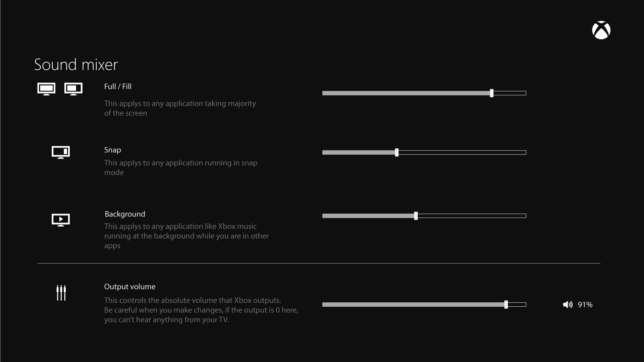Click the Snap label

point(112,150)
